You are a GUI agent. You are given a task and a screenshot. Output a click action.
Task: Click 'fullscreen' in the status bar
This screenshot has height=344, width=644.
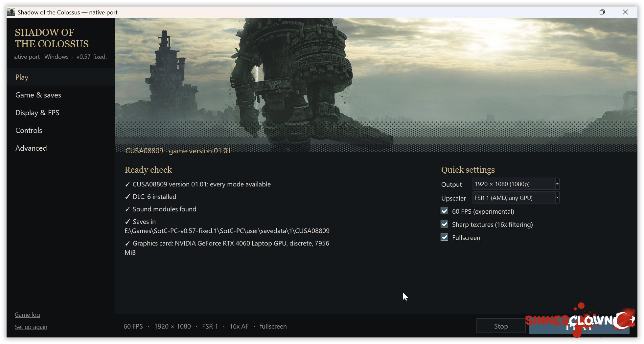pyautogui.click(x=273, y=326)
